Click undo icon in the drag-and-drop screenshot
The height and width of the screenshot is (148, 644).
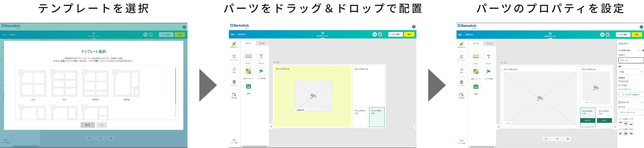[375, 34]
